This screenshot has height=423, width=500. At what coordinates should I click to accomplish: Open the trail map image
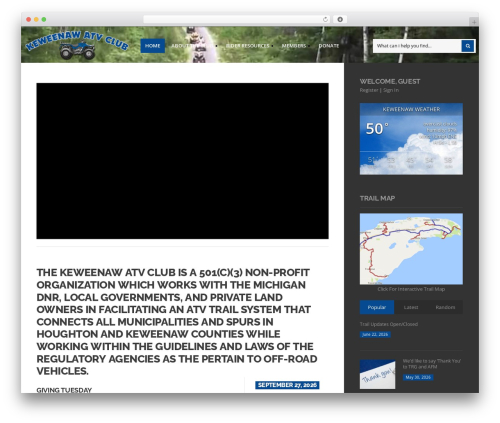click(x=411, y=249)
